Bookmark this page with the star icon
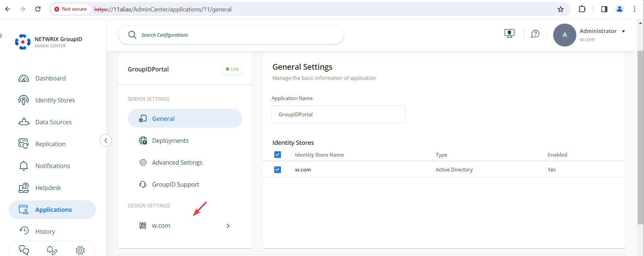 coord(561,9)
